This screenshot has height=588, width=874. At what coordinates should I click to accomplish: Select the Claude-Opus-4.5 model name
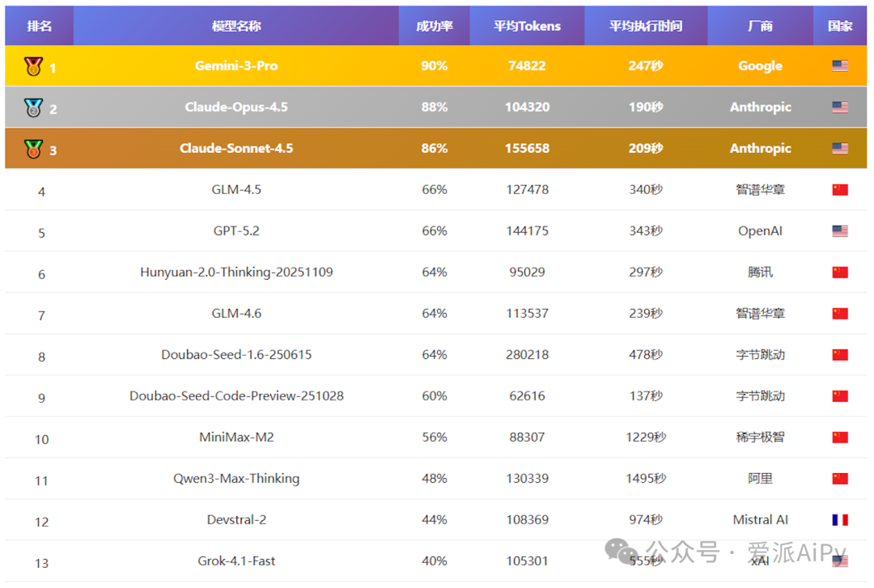pos(236,107)
